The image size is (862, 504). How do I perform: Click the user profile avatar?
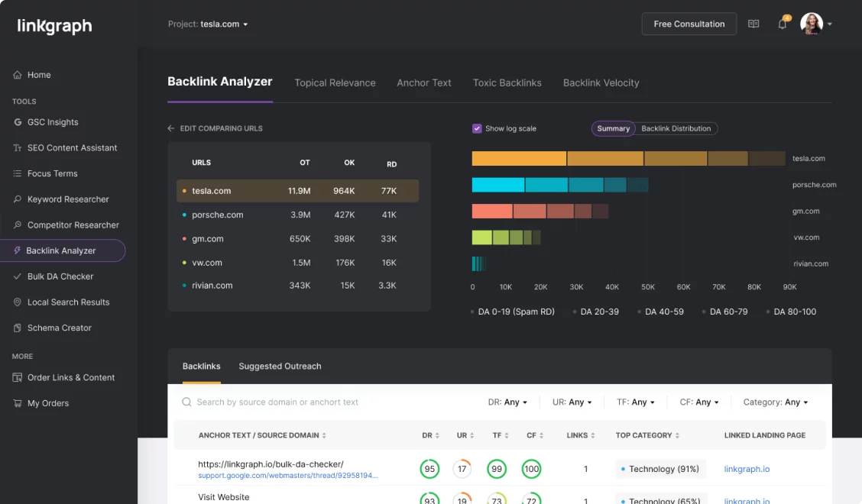tap(812, 24)
